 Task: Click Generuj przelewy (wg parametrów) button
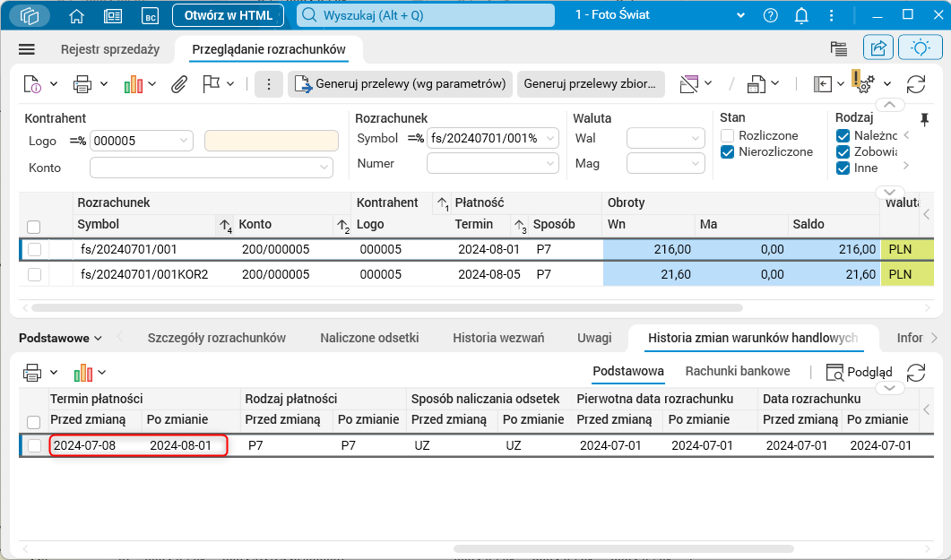401,84
